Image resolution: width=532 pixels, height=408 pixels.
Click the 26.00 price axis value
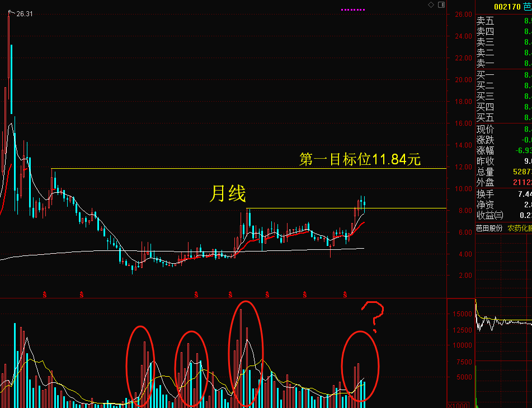click(463, 14)
